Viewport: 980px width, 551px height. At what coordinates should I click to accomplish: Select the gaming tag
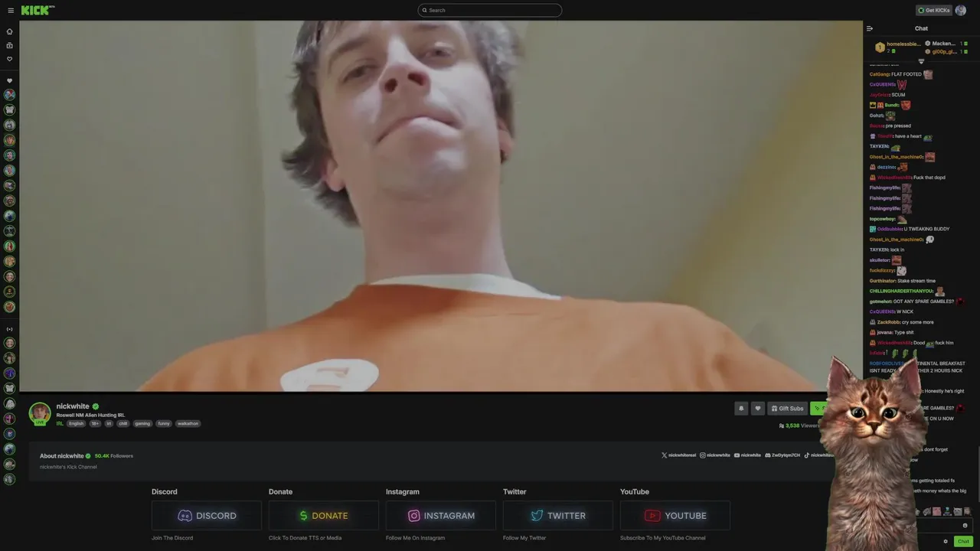[142, 423]
